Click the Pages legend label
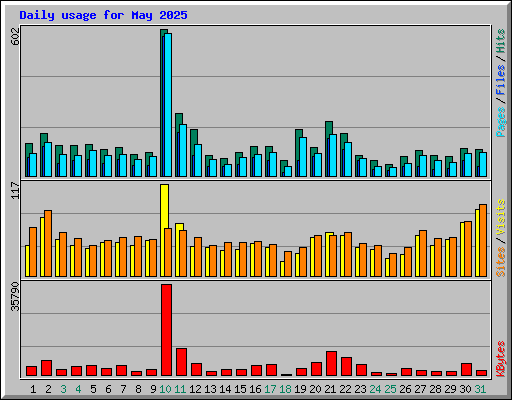 point(501,122)
